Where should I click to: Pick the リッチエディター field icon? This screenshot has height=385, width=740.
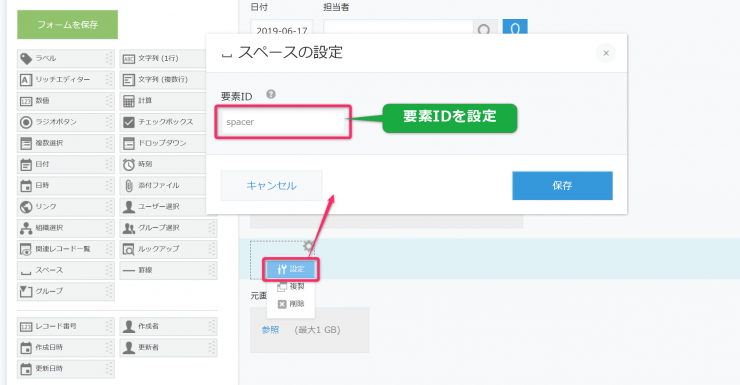[26, 80]
